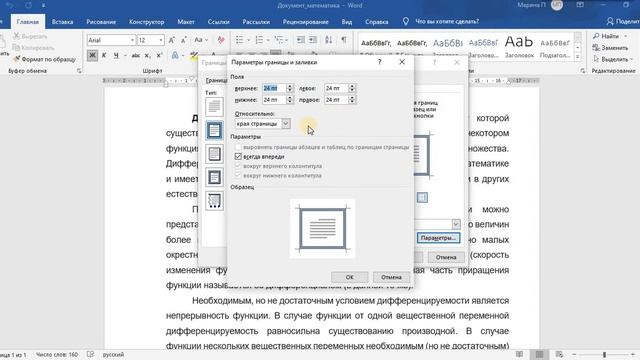
Task: Open the Конструктор ribbon tab
Action: [x=147, y=22]
